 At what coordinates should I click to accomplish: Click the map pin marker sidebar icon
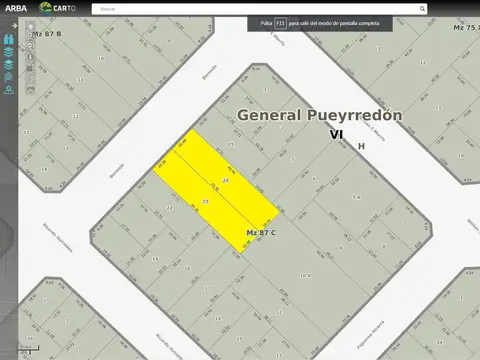click(8, 77)
